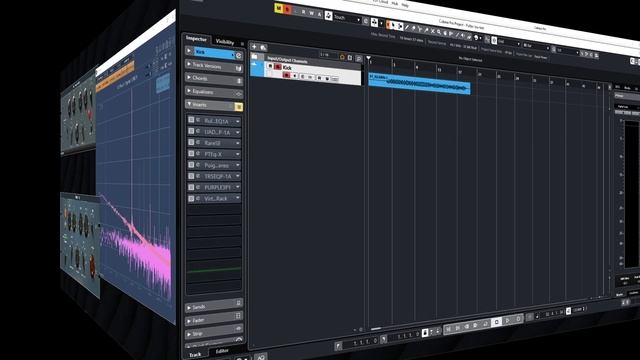Bypass the PTEq-X insert slot

pos(191,153)
